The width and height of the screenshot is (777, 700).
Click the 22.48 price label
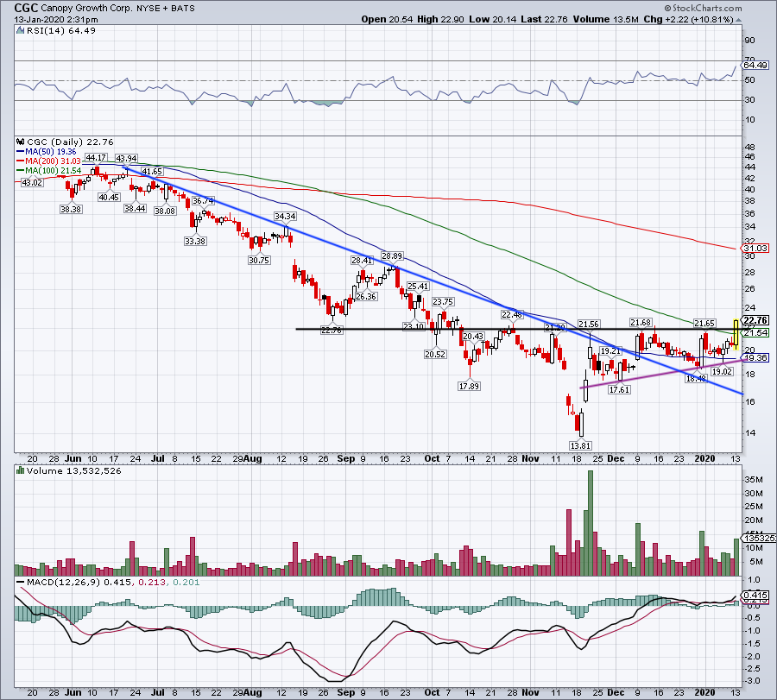[511, 314]
